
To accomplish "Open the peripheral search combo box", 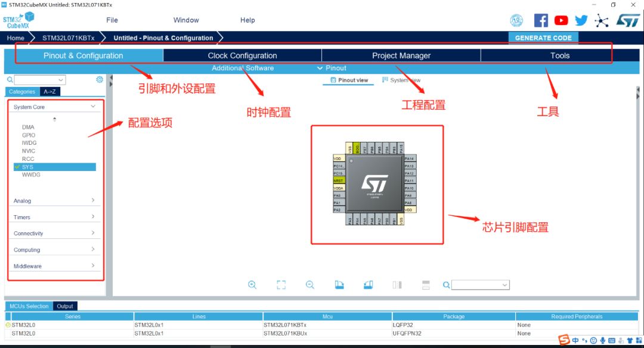I will click(x=40, y=80).
